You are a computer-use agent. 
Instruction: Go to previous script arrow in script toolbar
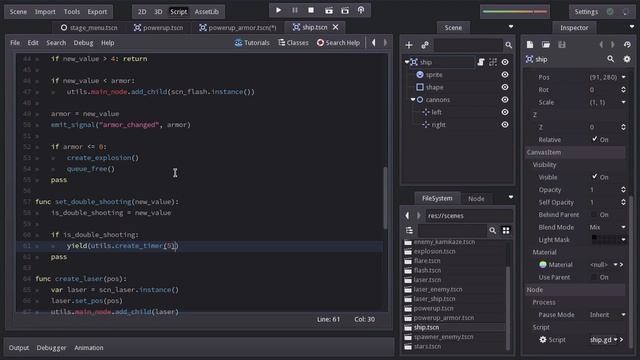[x=373, y=42]
